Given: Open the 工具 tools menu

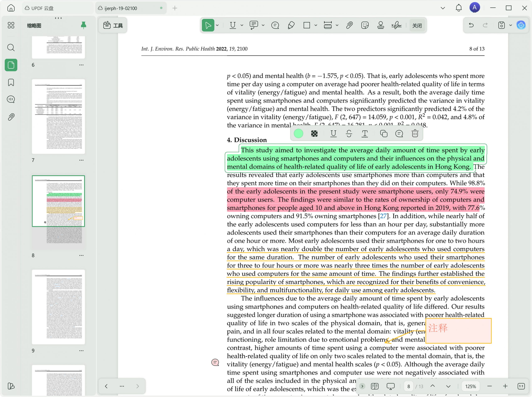Looking at the screenshot, I should pos(113,25).
